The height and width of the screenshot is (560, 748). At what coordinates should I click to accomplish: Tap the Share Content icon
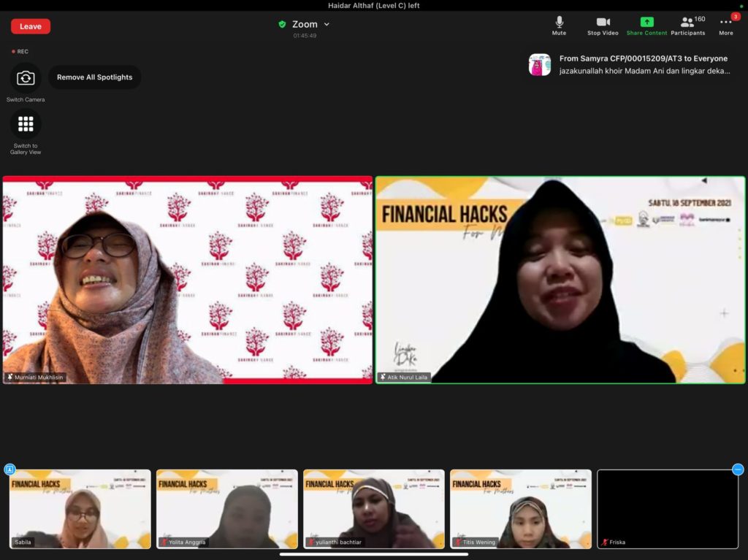click(x=646, y=26)
